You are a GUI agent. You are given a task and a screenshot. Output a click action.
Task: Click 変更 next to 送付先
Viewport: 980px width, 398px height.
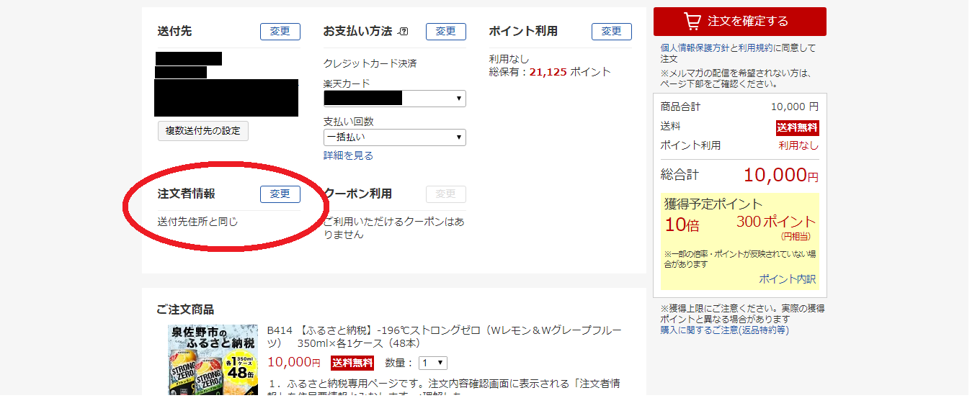(280, 32)
